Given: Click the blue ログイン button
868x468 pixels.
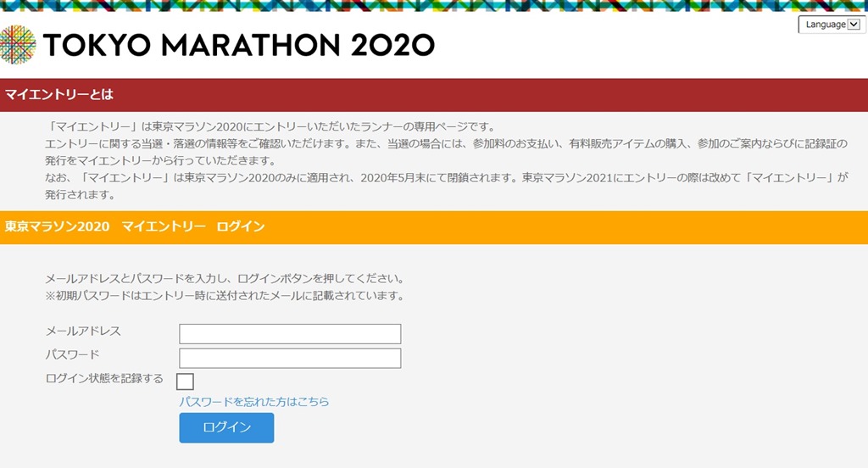Looking at the screenshot, I should click(226, 427).
